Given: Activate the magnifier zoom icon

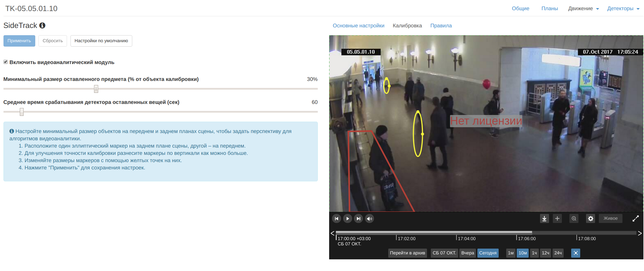Looking at the screenshot, I should [574, 218].
